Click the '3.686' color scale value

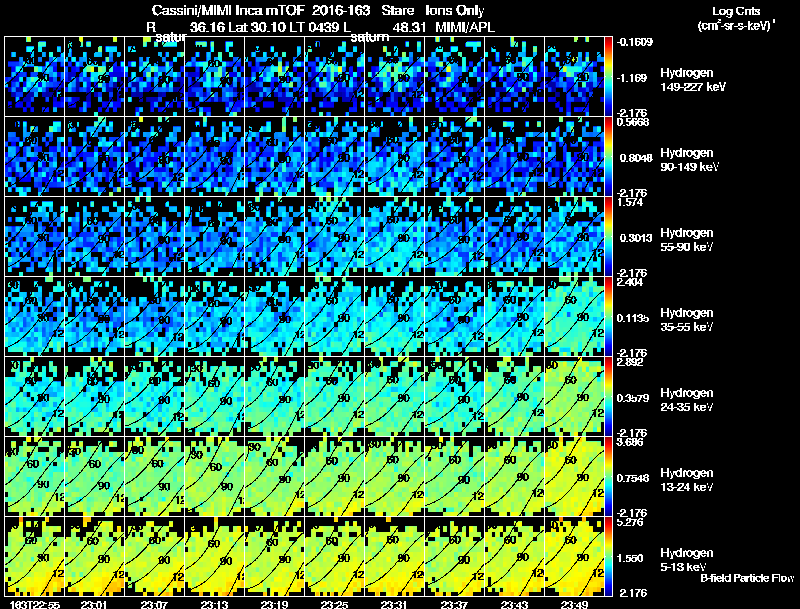630,442
